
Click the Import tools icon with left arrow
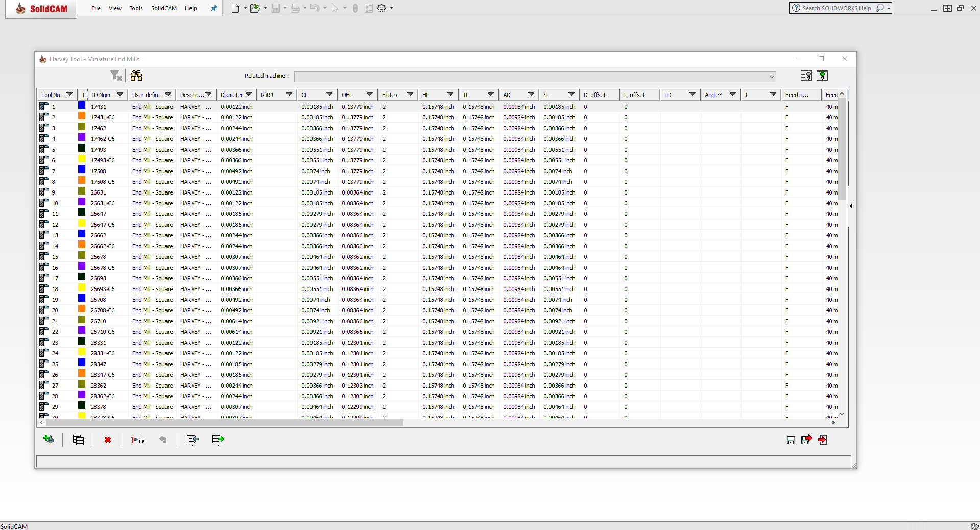(193, 440)
